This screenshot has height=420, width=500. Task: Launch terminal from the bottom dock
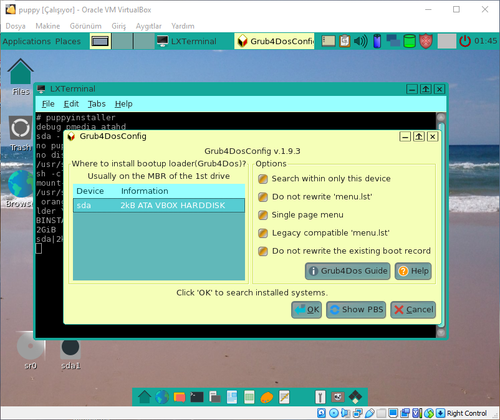[x=197, y=397]
